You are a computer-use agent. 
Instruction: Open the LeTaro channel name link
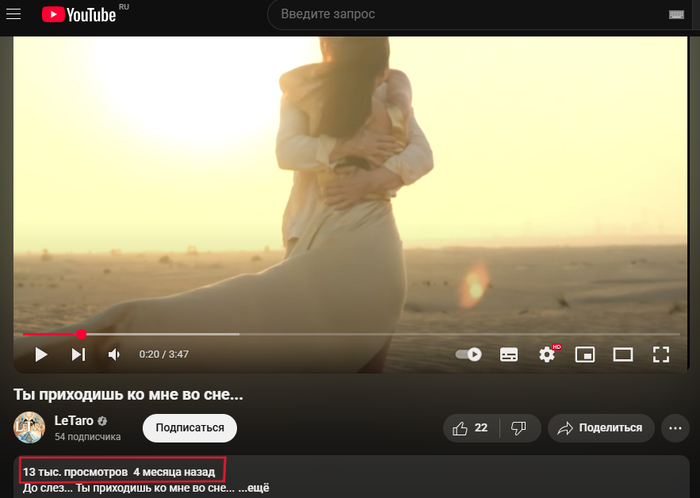73,420
